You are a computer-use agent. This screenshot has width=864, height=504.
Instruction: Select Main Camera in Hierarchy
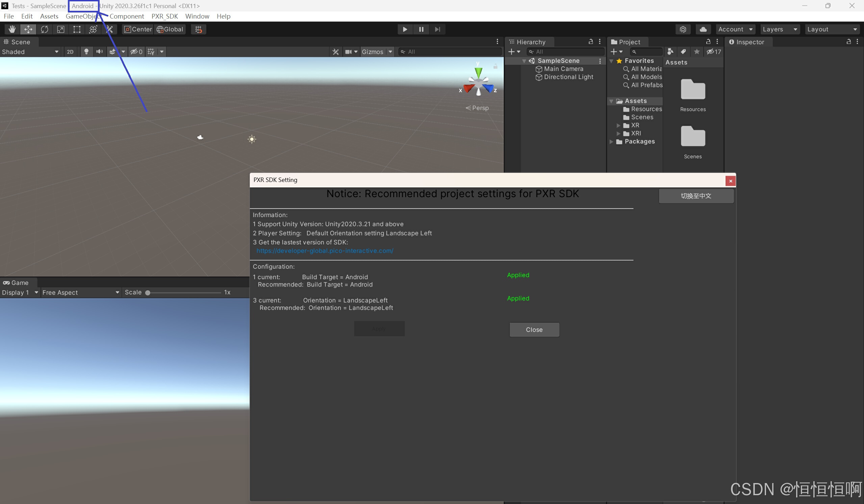pos(563,69)
